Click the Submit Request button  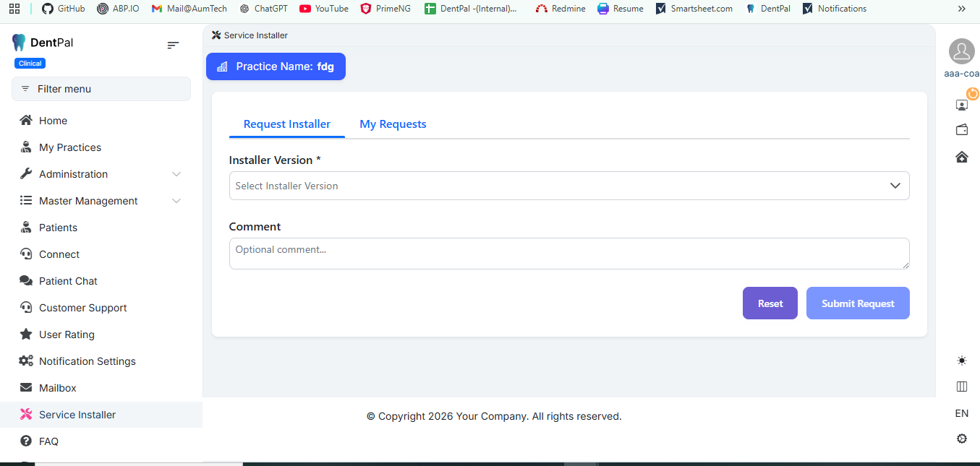pos(857,303)
